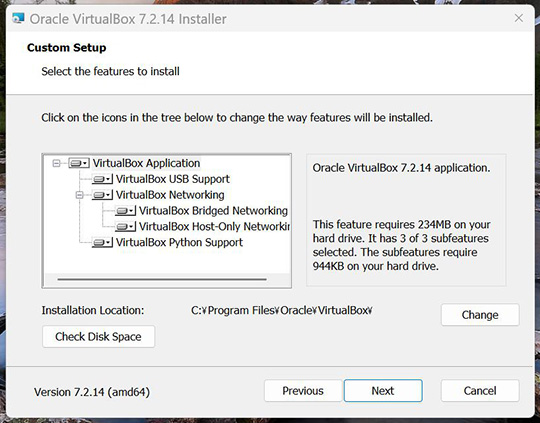540x423 pixels.
Task: Select the VirtualBox USB Support item
Action: point(173,179)
